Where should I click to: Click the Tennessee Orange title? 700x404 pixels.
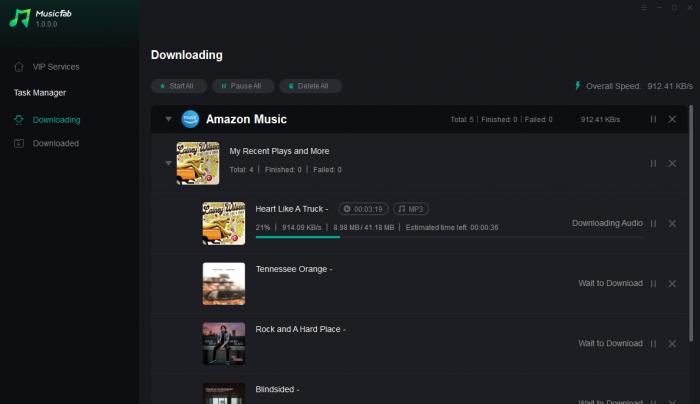tap(294, 269)
